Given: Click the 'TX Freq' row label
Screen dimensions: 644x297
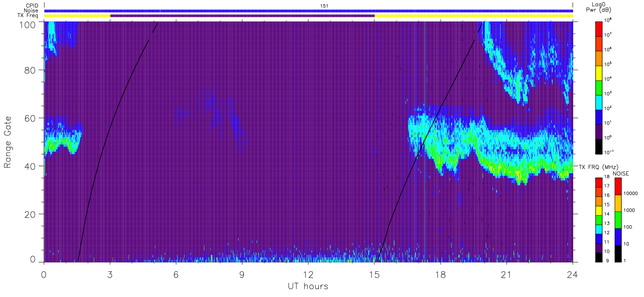Looking at the screenshot, I should coord(28,16).
